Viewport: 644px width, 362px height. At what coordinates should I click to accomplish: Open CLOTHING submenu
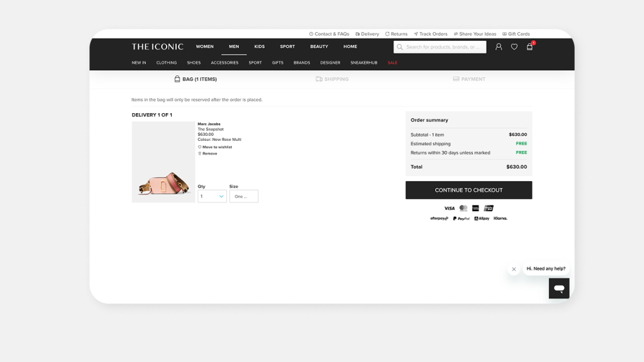point(166,63)
